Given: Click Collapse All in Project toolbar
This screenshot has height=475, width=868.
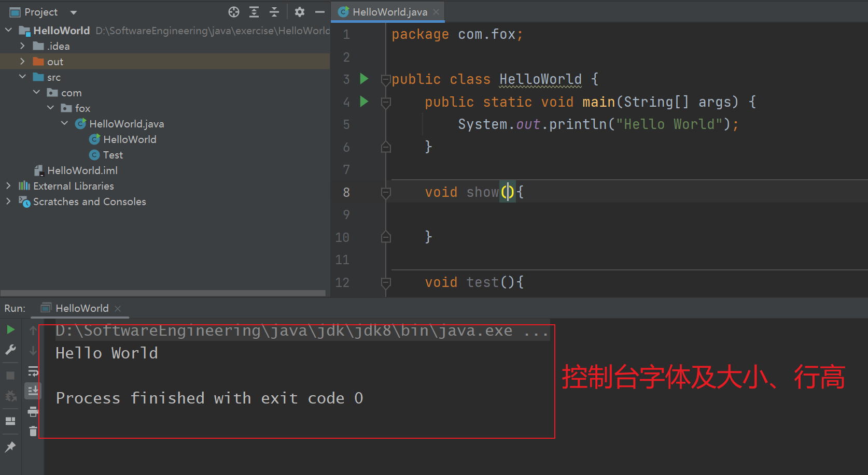Looking at the screenshot, I should pos(274,12).
